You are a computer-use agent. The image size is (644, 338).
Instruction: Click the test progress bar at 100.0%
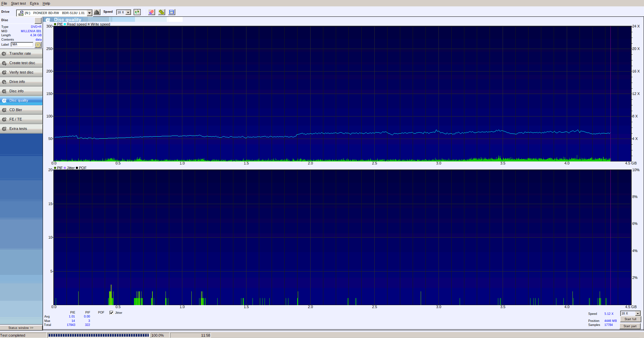(x=98, y=335)
